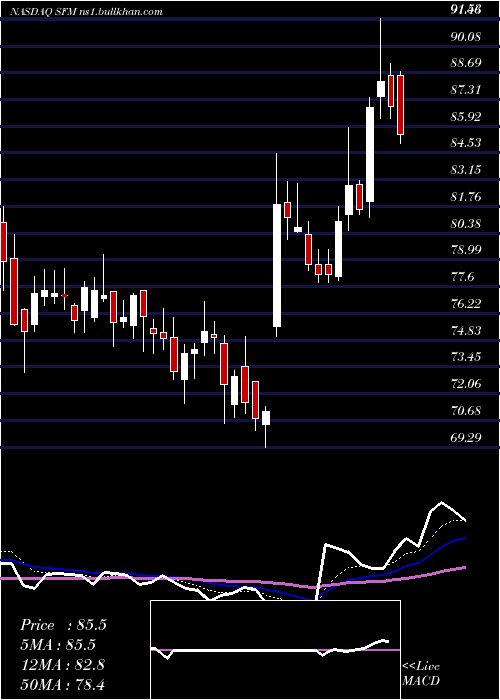The width and height of the screenshot is (500, 700).
Task: Select the 69.29 price axis label
Action: click(466, 437)
